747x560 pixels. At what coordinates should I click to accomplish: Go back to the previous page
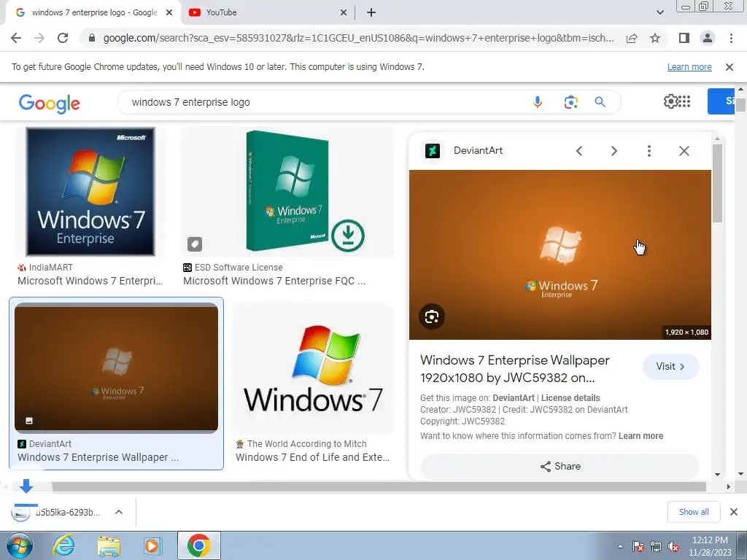pyautogui.click(x=16, y=38)
